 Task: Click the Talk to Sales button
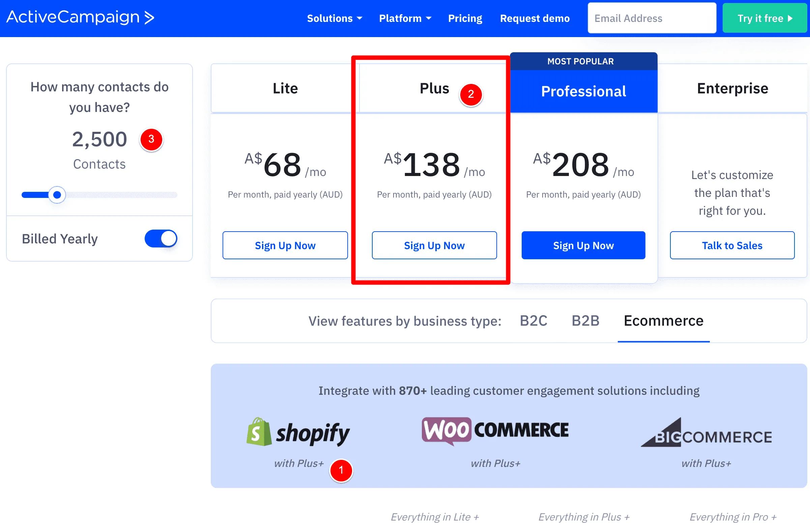pos(732,245)
